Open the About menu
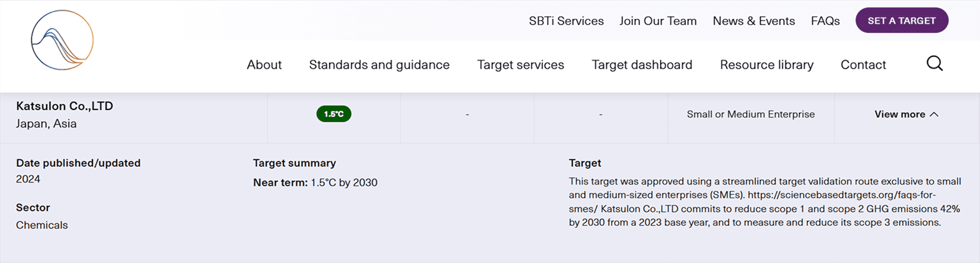Viewport: 980px width, 263px height. point(264,65)
